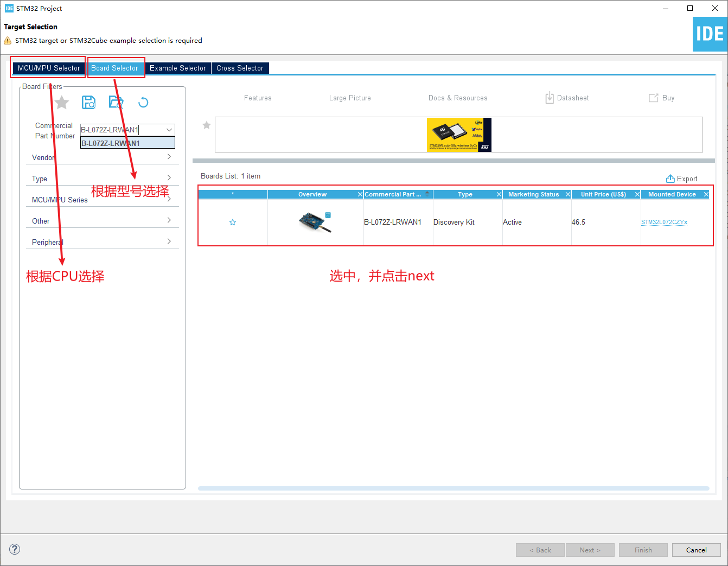Expand the Other filter section
The image size is (728, 566).
[x=102, y=221]
